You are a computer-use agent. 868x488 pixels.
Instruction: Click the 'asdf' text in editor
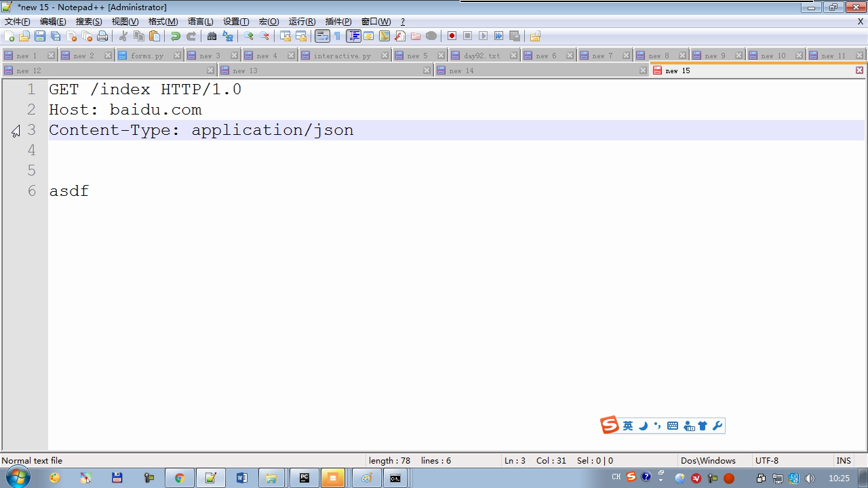tap(69, 191)
